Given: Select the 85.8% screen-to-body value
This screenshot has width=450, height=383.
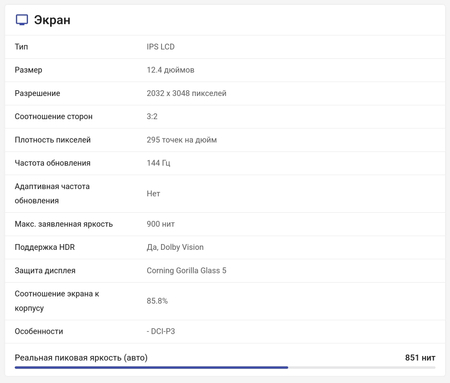Looking at the screenshot, I should click(157, 301).
